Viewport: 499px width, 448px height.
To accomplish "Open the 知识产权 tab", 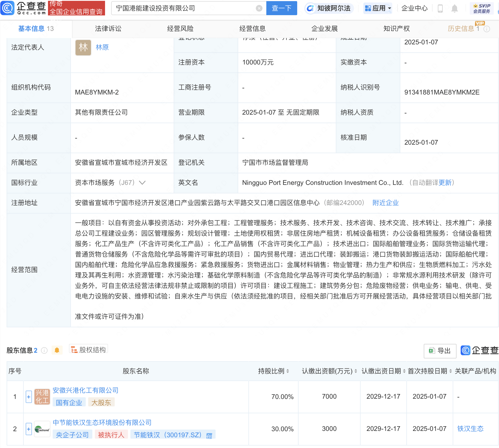I will click(396, 29).
